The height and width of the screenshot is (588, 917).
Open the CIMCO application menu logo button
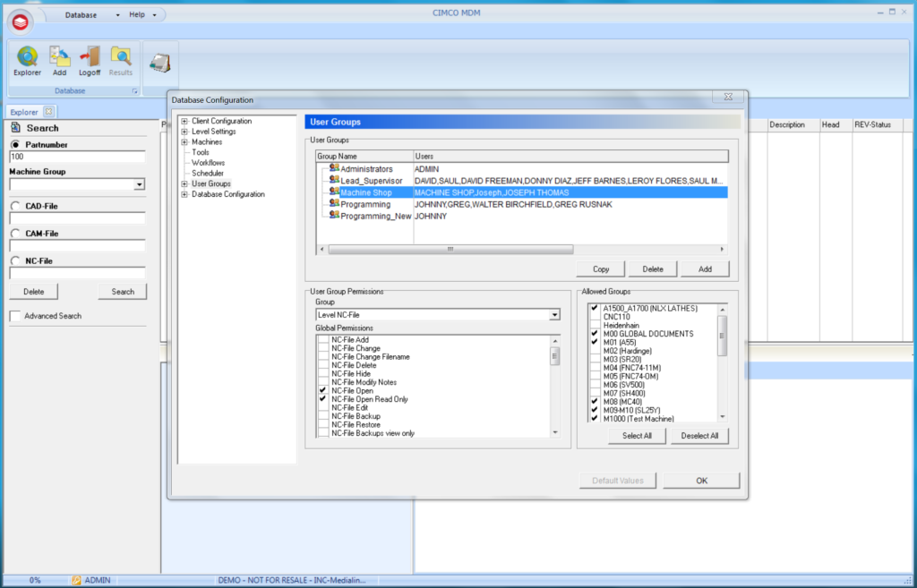point(20,22)
